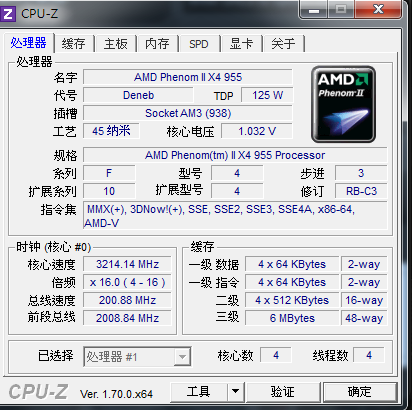Click the 系列 value F
Screen dimensions: 412x410
tap(109, 173)
